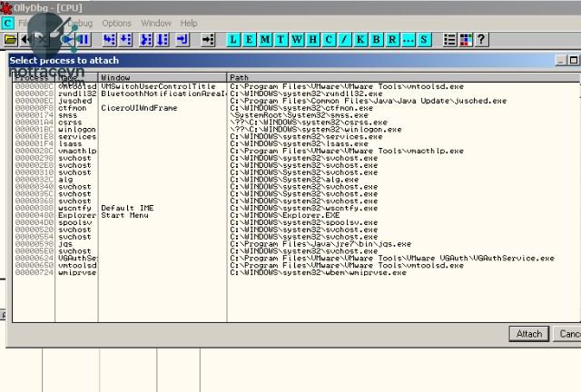Sort process list by Window column header
Screen dimensions: 581x392
(162, 77)
